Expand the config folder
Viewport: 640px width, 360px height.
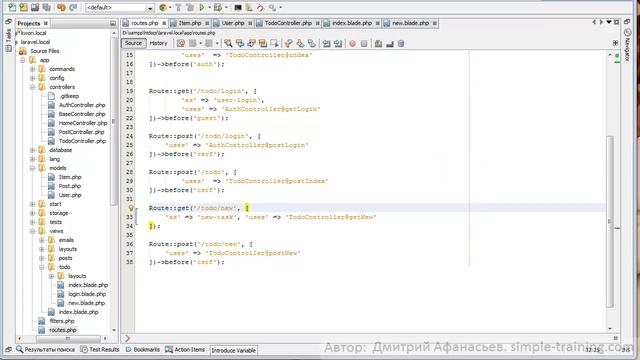point(32,78)
